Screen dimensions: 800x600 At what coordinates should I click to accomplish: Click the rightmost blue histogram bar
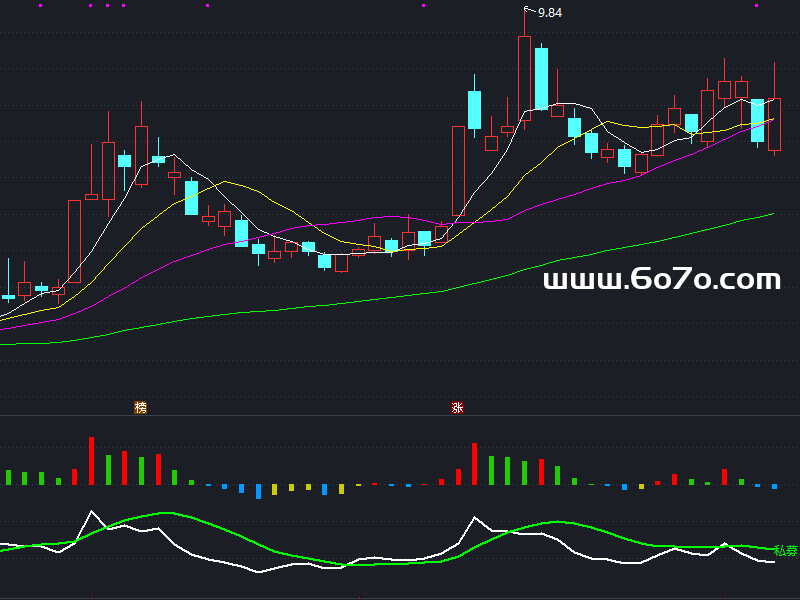click(x=773, y=487)
